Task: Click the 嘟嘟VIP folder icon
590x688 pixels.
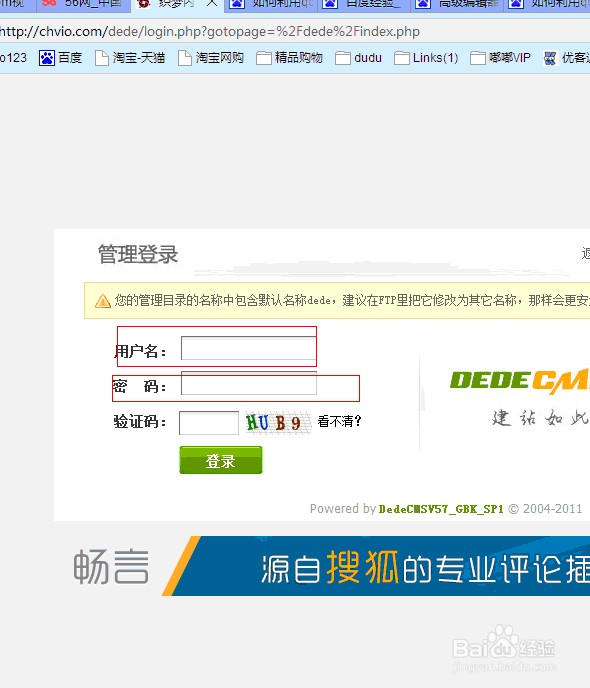Action: pyautogui.click(x=478, y=58)
